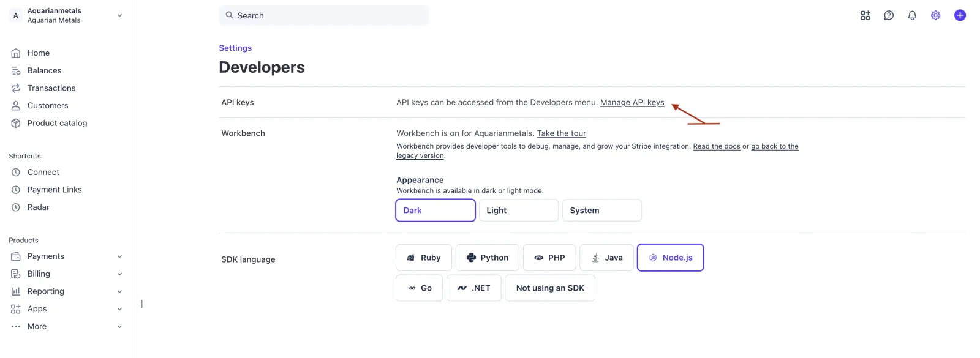Open the Payment Links shortcut
980x358 pixels.
click(x=55, y=190)
